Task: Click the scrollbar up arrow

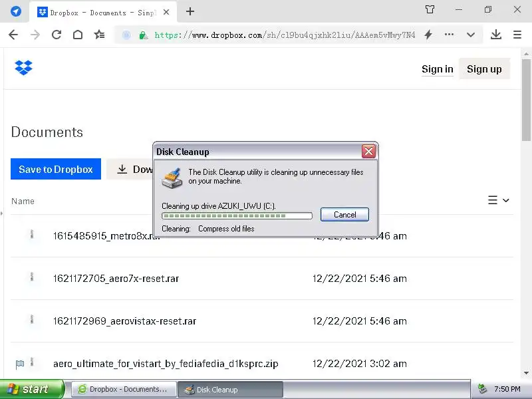Action: [x=526, y=54]
